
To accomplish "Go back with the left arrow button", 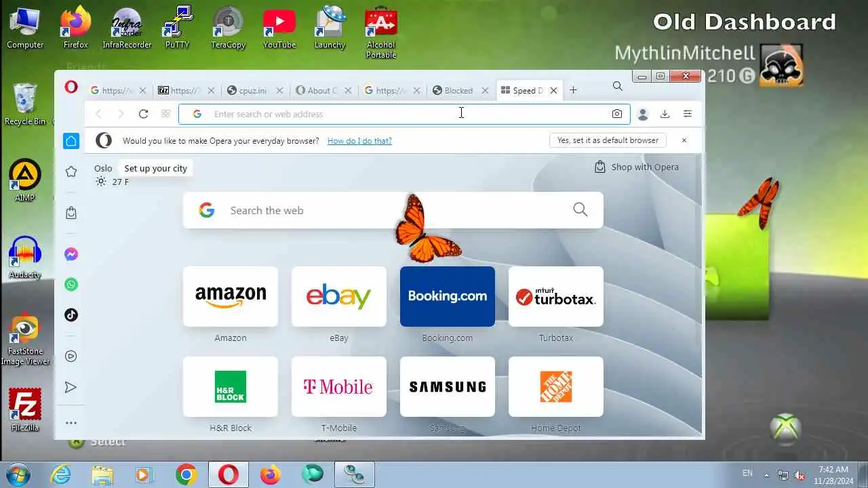I will point(98,114).
